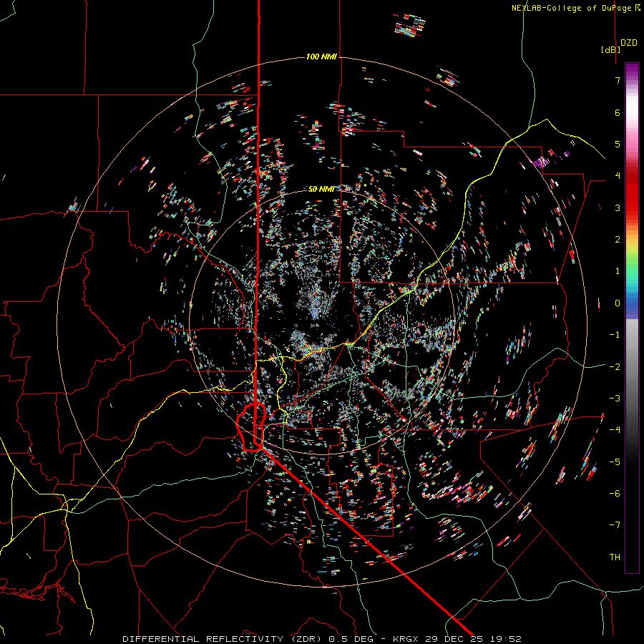Click the -6 value on the scale
The height and width of the screenshot is (644, 644).
point(615,494)
